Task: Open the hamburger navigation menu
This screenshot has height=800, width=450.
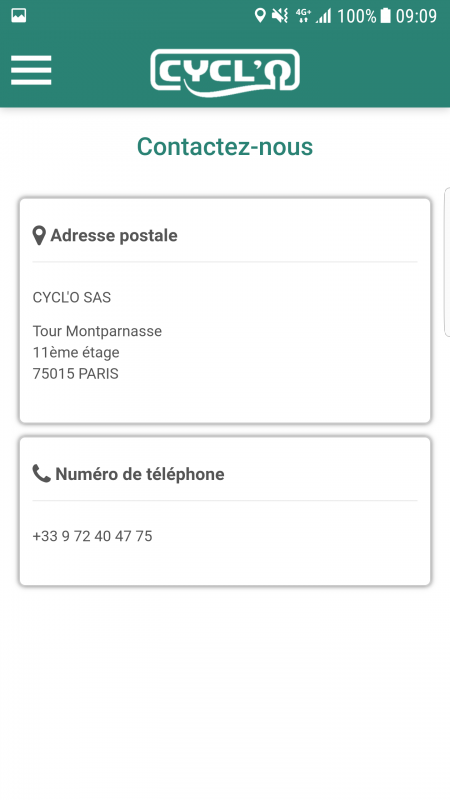Action: point(31,70)
